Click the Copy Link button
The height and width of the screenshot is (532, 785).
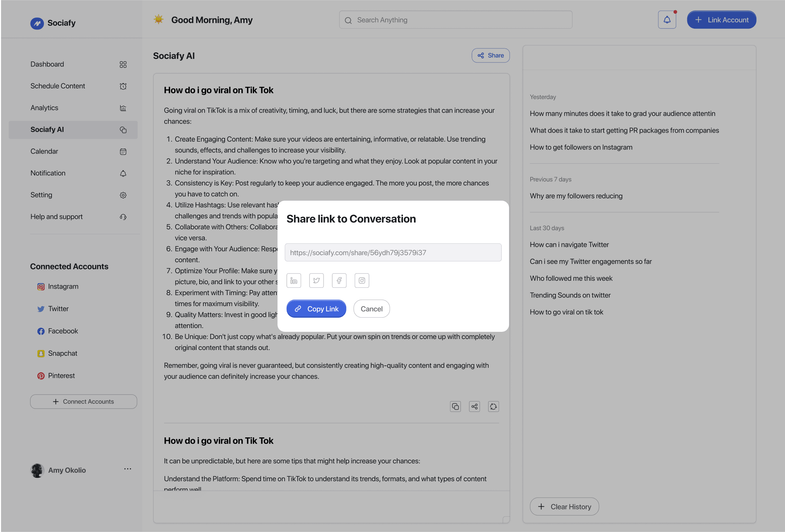[x=316, y=309]
